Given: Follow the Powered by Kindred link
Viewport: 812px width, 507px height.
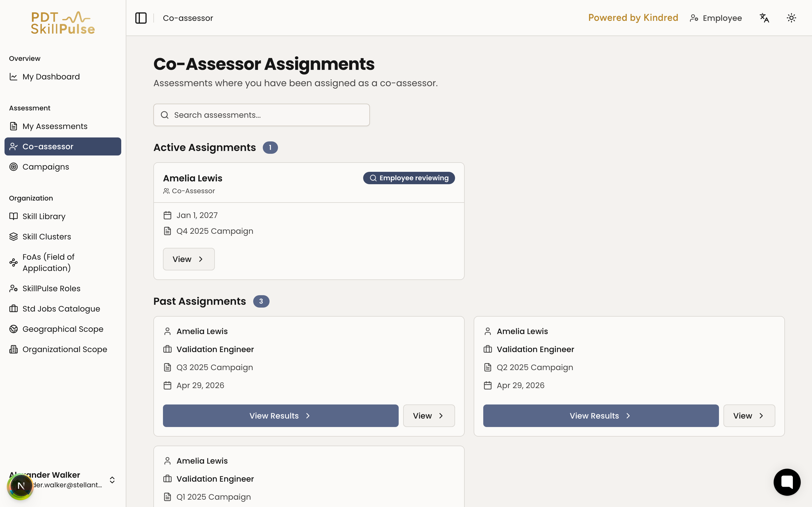Looking at the screenshot, I should coord(633,18).
